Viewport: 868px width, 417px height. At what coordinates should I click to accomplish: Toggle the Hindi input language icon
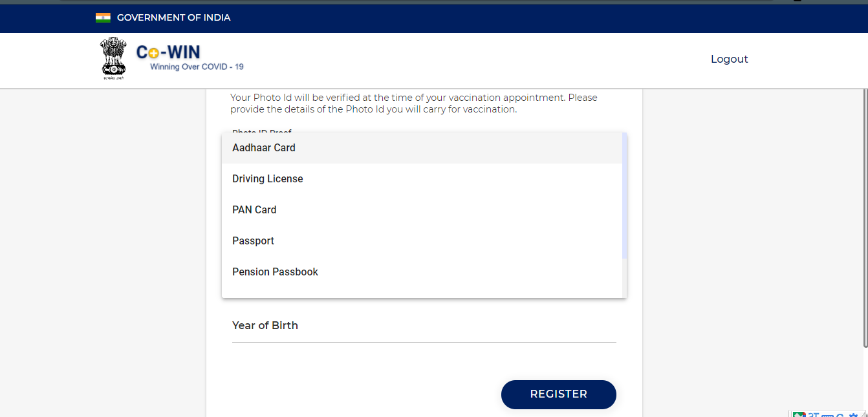point(814,414)
